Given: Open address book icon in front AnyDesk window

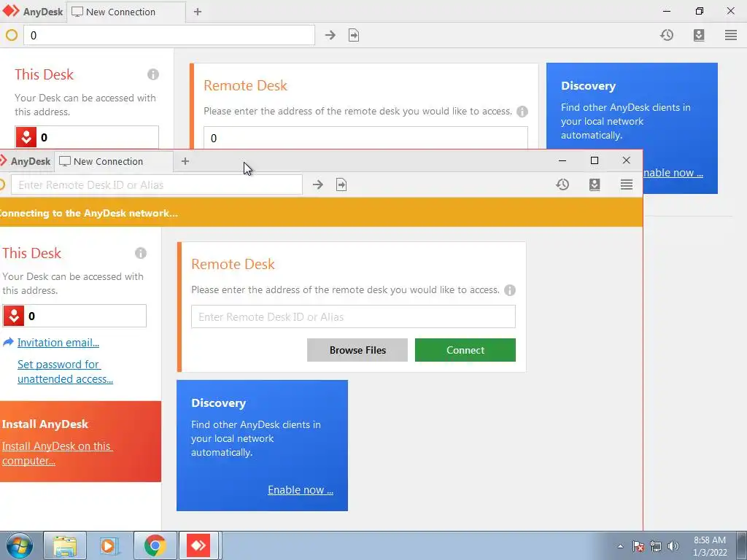Looking at the screenshot, I should tap(595, 184).
